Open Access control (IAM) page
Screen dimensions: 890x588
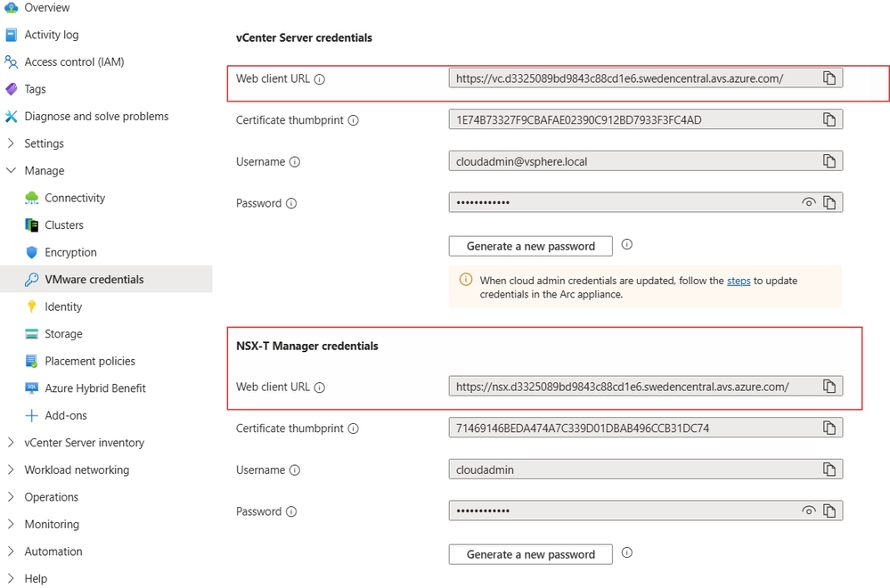[74, 62]
